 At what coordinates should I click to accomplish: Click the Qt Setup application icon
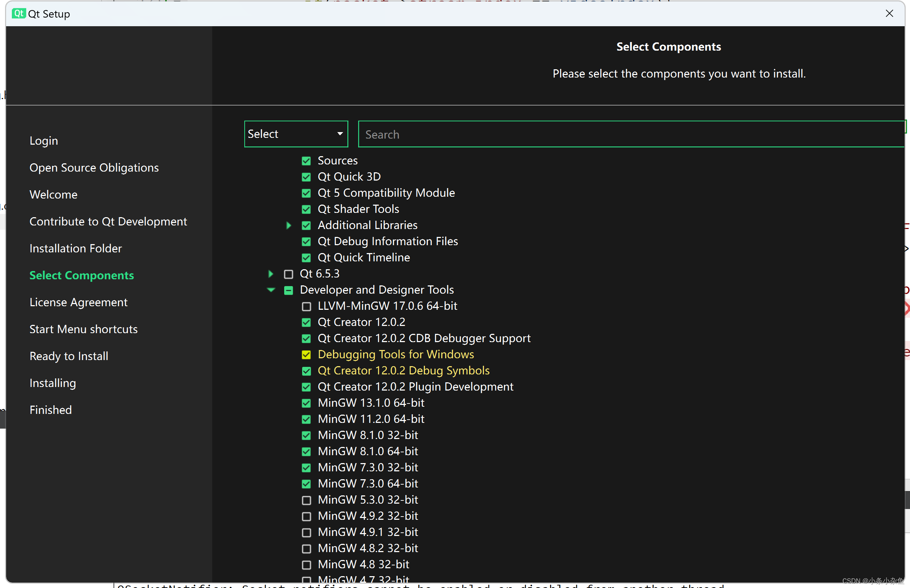pos(18,13)
